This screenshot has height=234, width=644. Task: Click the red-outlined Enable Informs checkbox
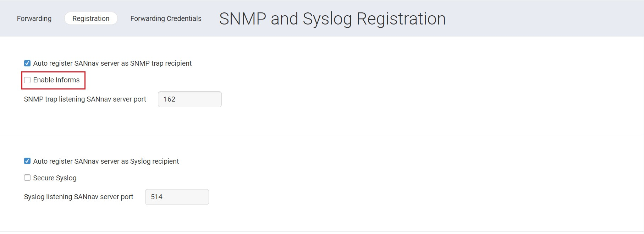pyautogui.click(x=27, y=80)
